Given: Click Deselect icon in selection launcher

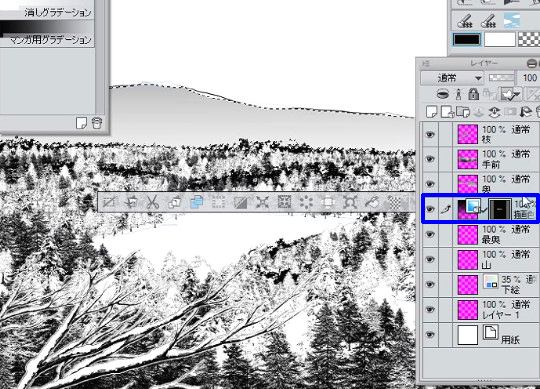Looking at the screenshot, I should (110, 202).
